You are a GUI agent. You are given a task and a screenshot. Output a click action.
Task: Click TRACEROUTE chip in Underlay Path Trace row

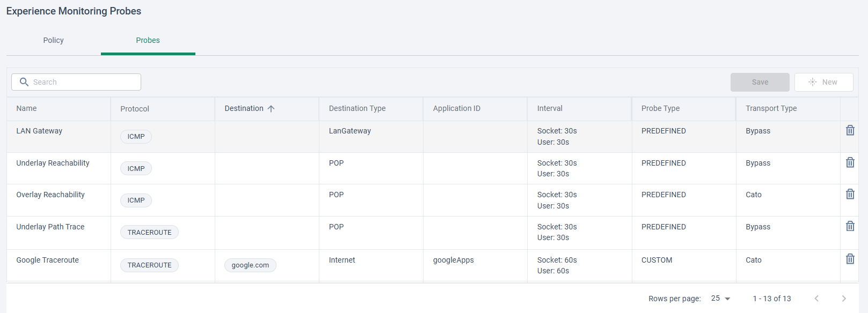click(x=149, y=233)
